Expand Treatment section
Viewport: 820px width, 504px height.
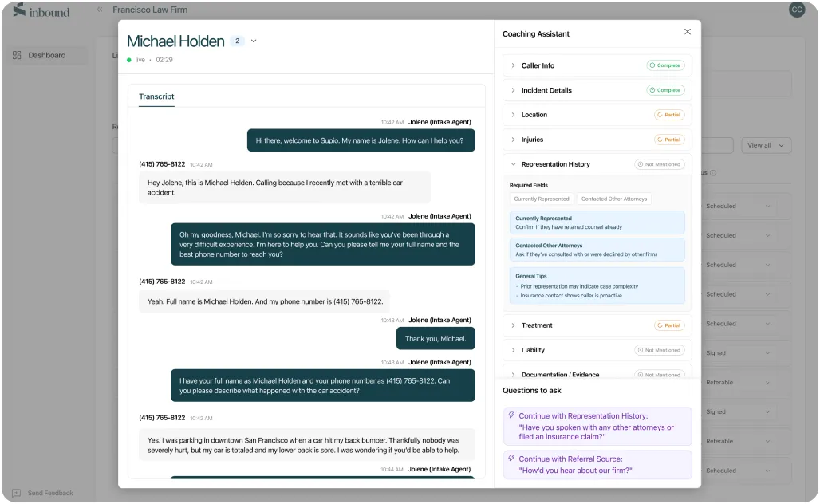[513, 325]
